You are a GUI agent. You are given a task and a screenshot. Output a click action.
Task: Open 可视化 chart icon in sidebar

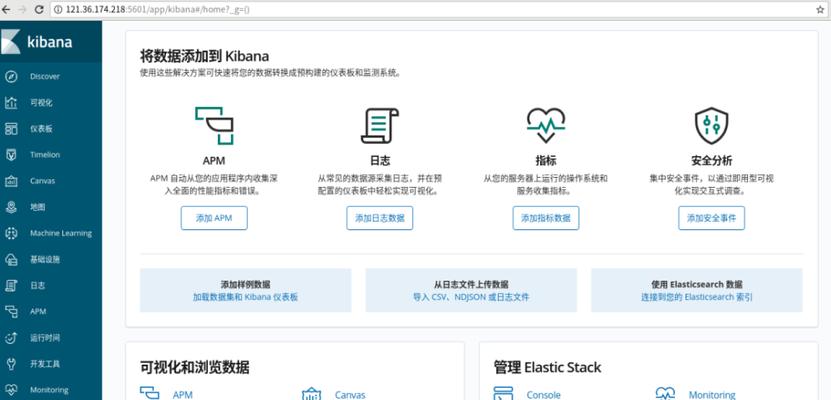tap(11, 103)
